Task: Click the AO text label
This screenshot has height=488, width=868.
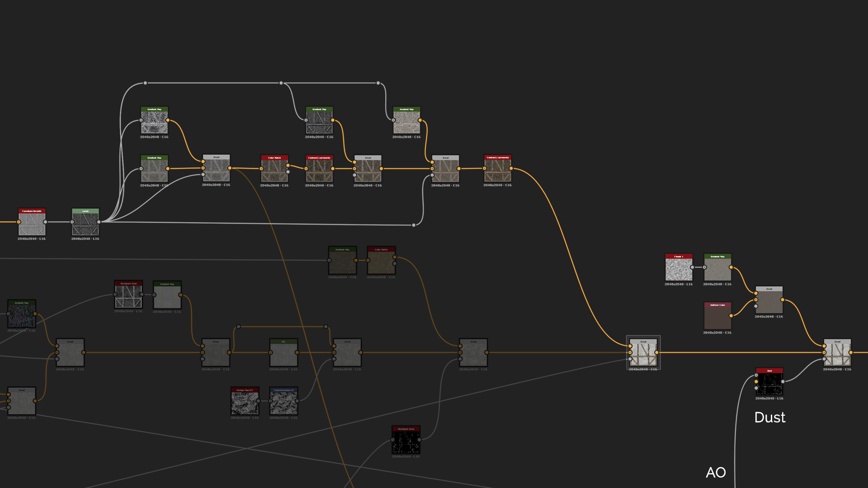Action: (716, 473)
